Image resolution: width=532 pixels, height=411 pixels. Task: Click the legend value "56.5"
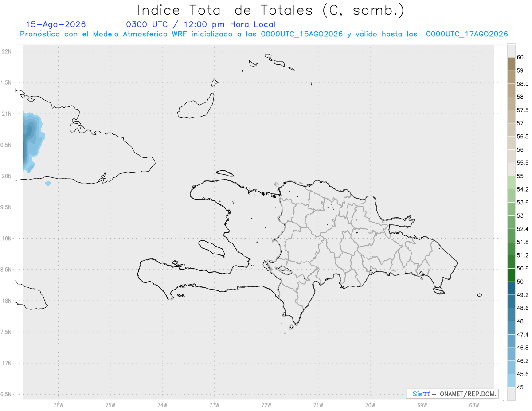pos(522,137)
